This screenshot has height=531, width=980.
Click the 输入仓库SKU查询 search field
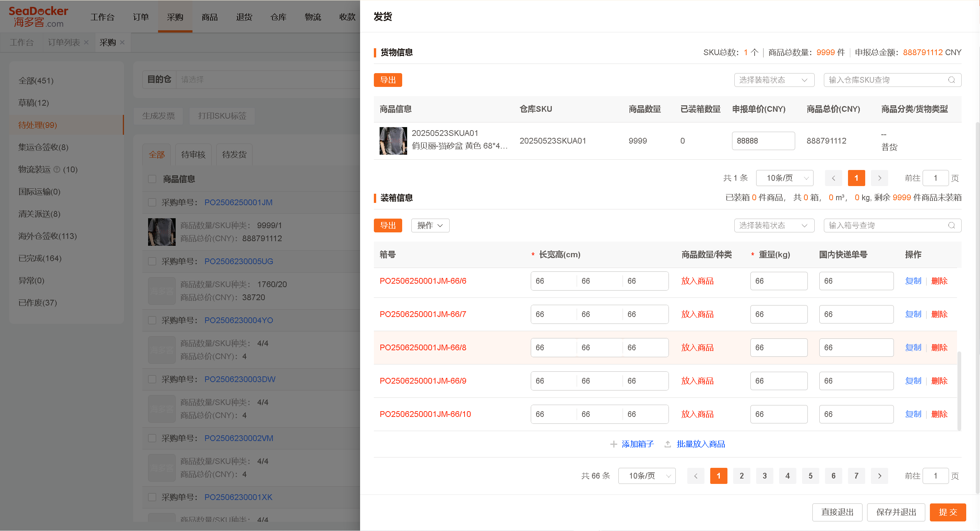coord(892,80)
